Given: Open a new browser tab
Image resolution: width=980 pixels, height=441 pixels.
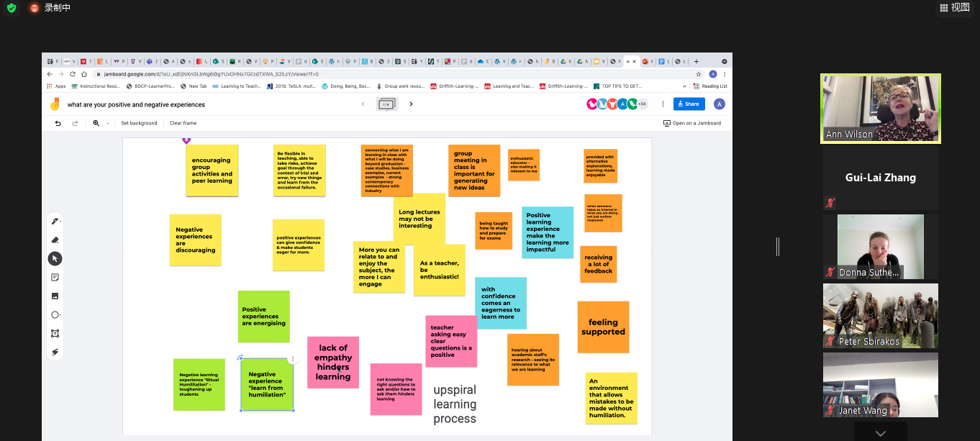Looking at the screenshot, I should (x=696, y=62).
